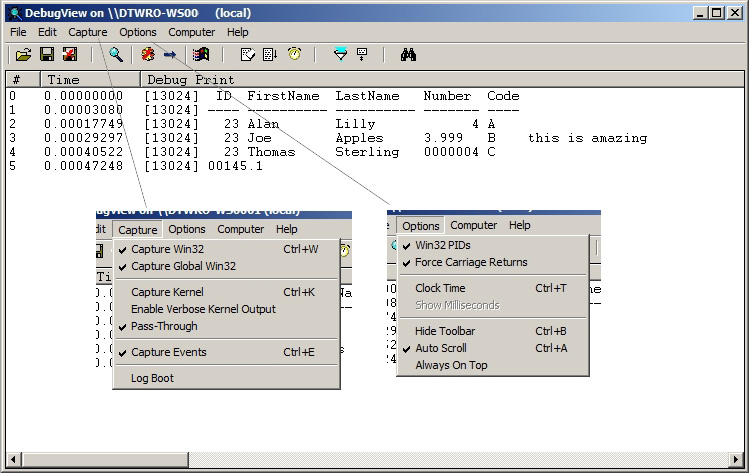Select the row containing 'this is amazing'

(375, 138)
